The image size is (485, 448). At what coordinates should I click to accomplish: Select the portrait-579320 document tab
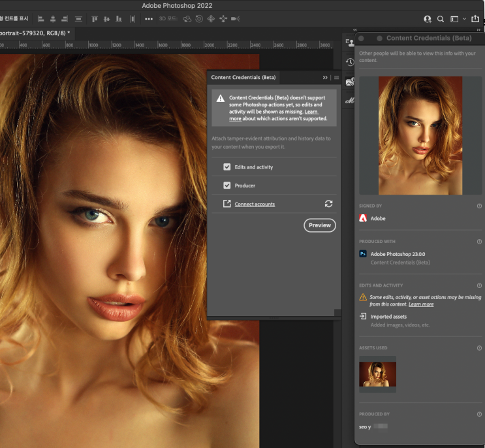tap(36, 33)
